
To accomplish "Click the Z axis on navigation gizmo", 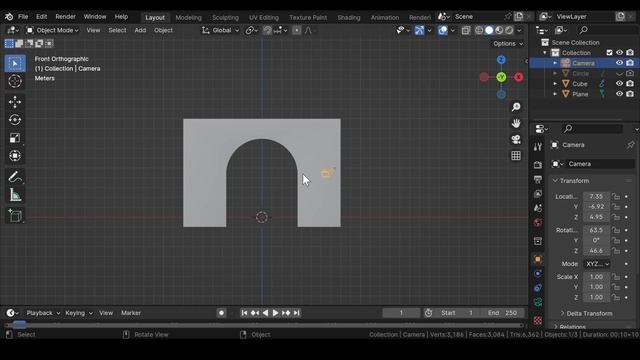I will [x=501, y=60].
